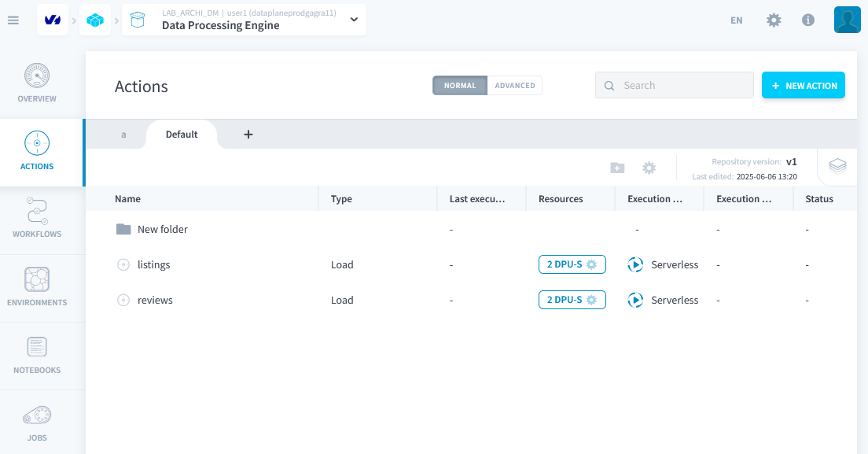Switch to NORMAL mode

[x=459, y=85]
